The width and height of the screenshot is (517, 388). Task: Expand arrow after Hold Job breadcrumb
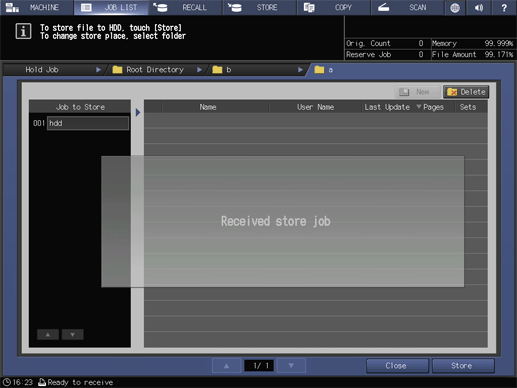(98, 70)
